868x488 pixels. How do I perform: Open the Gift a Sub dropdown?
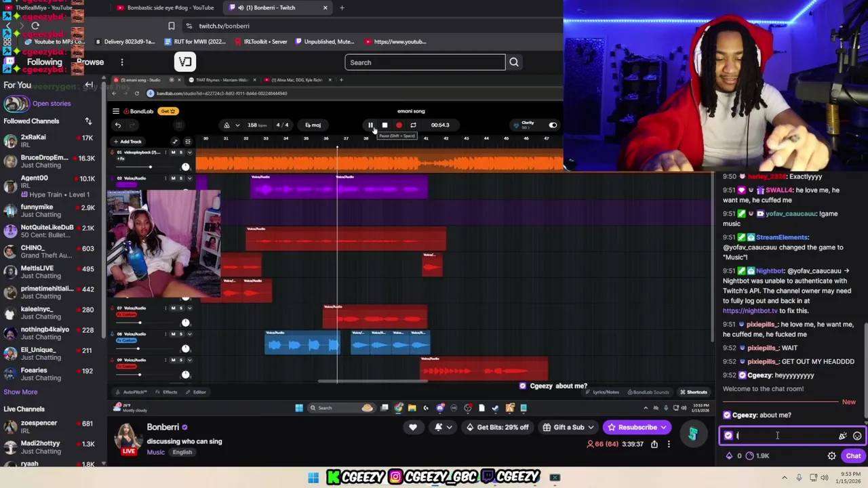coord(569,427)
